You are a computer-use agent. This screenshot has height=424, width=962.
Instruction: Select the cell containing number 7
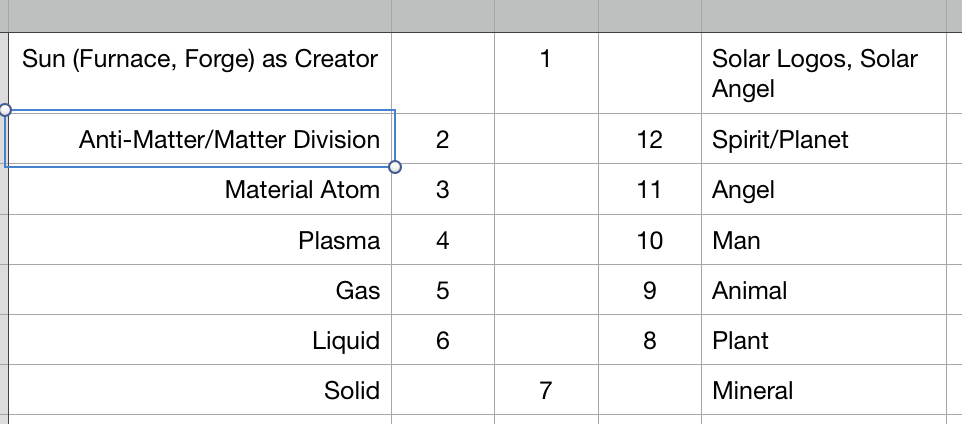coord(545,391)
